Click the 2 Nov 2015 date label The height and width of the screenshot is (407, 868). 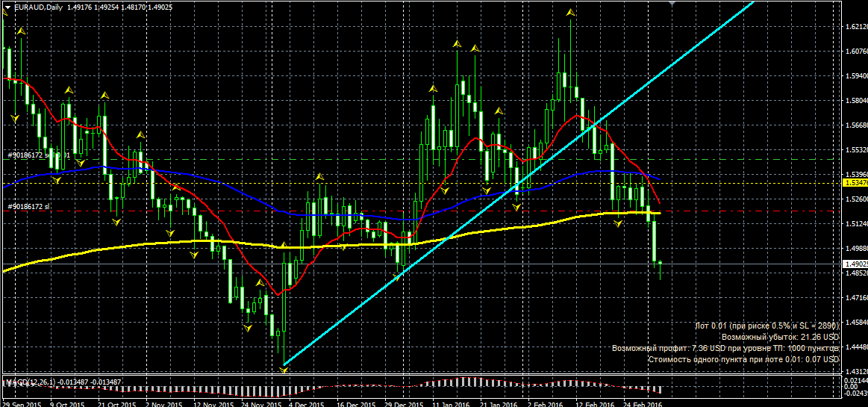(165, 405)
